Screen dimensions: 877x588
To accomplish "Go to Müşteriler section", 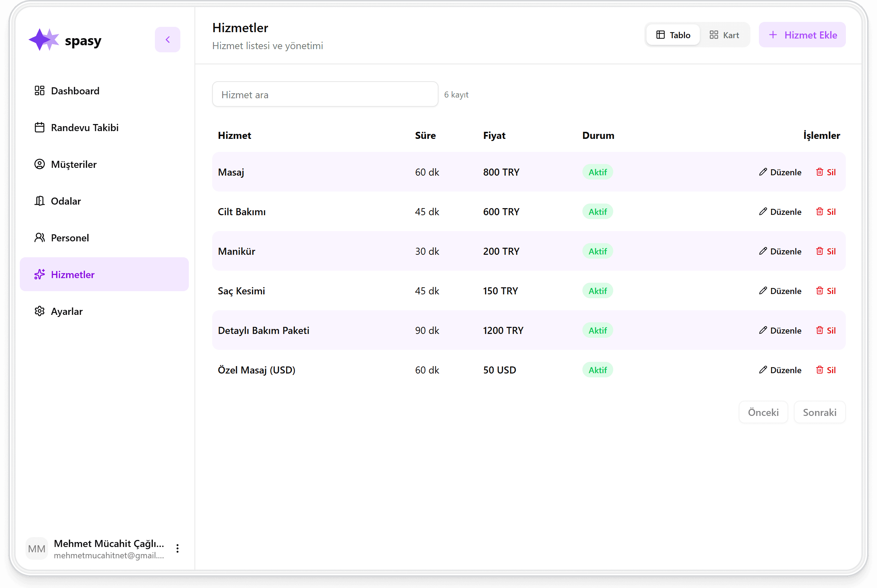I will 74,164.
